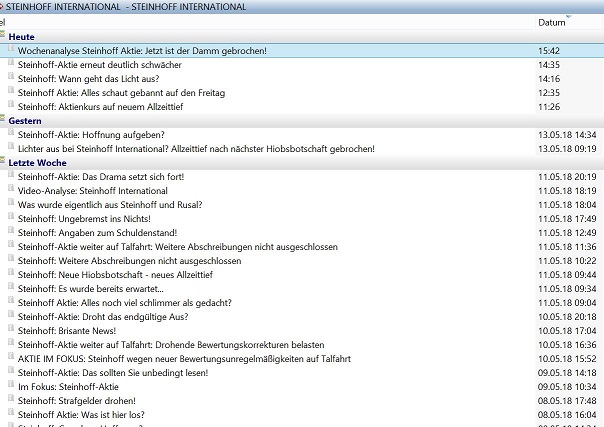The height and width of the screenshot is (427, 604).
Task: Select 'Steinhoff: Neue Hiobsbotschaft - neues Allzeittief'
Action: tap(115, 275)
